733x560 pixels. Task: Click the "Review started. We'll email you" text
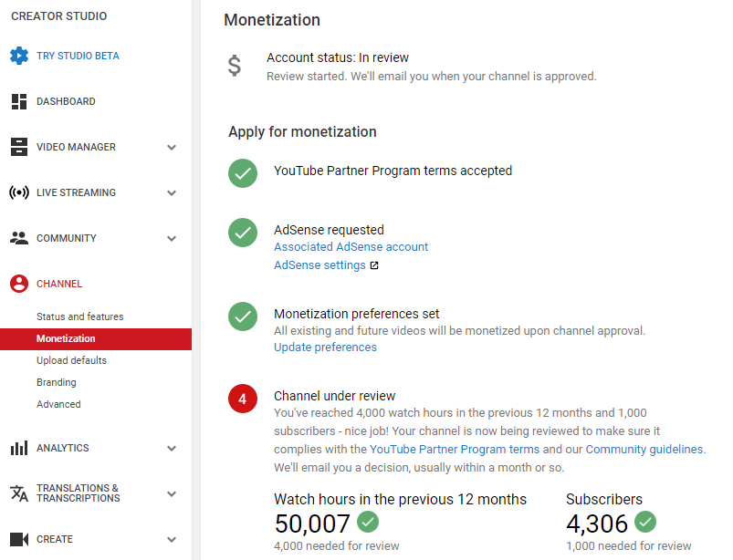pyautogui.click(x=432, y=76)
